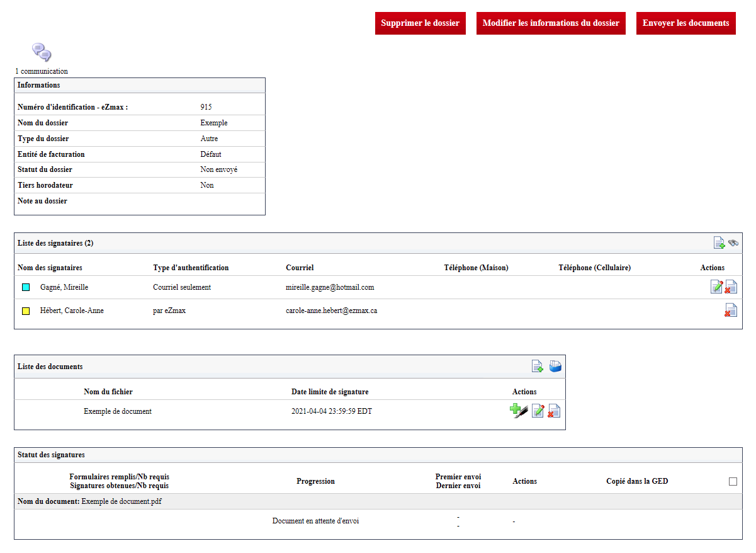Open the communication speech bubbles icon
The height and width of the screenshot is (553, 756).
coord(42,52)
